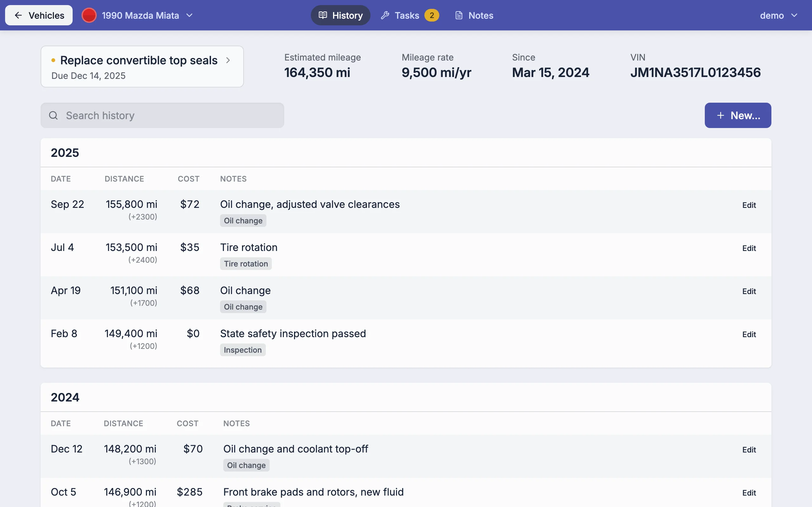Click the wrench icon next to Tasks

(x=385, y=16)
